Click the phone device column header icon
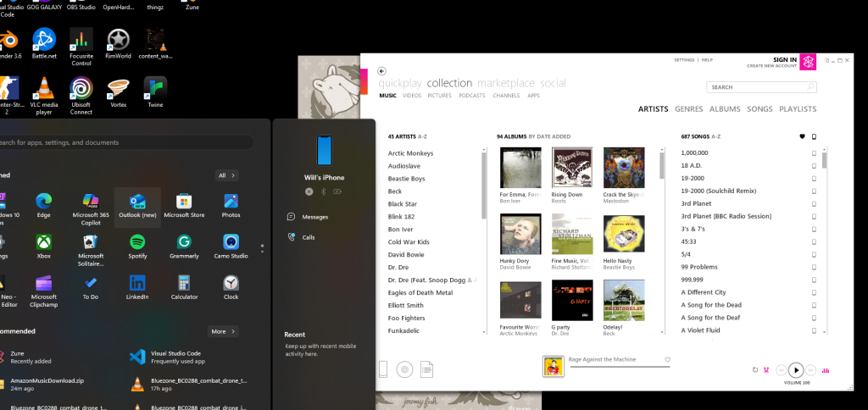The height and width of the screenshot is (410, 868). [x=815, y=136]
